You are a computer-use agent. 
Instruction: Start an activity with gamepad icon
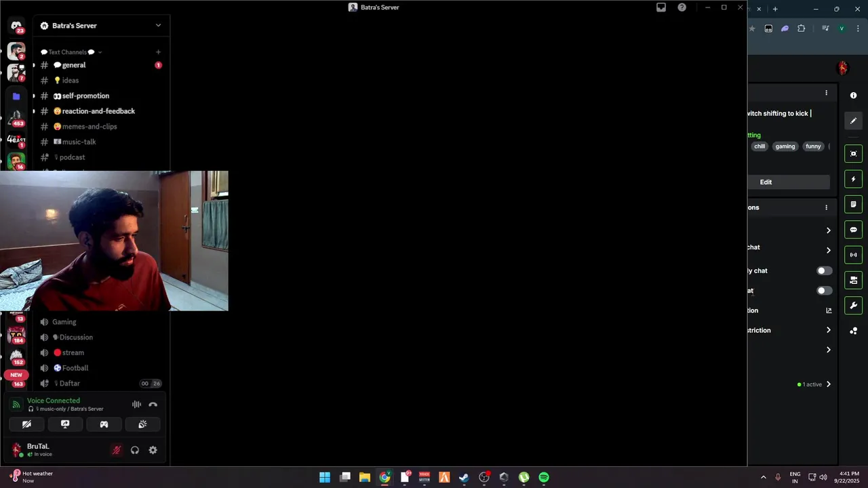[x=104, y=424]
